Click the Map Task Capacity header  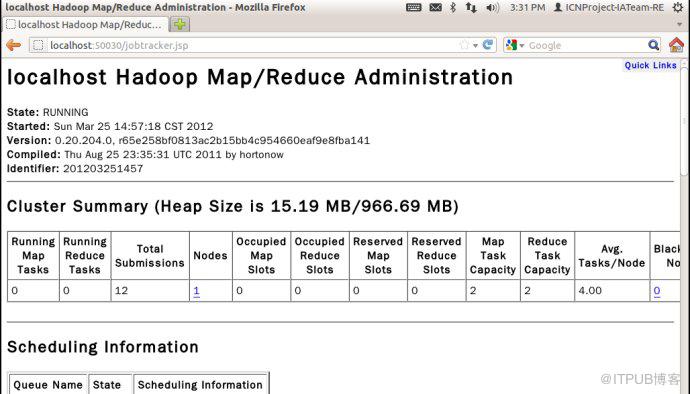pyautogui.click(x=493, y=255)
